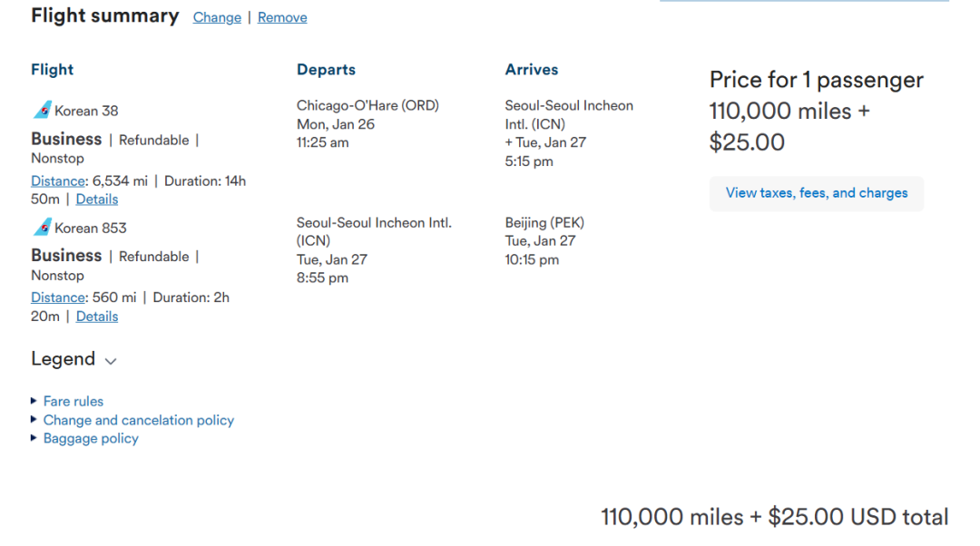Click the Flight summary heading

coord(105,16)
